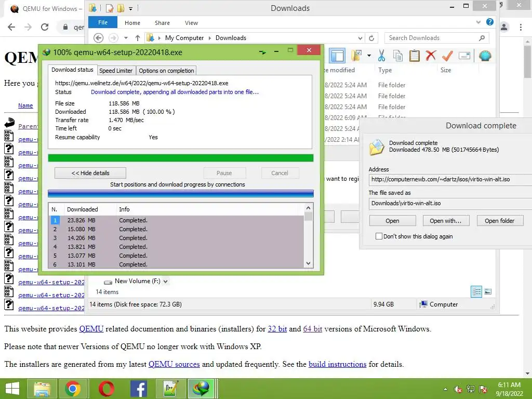Switch to details view icon in Explorer status bar

tap(476, 291)
